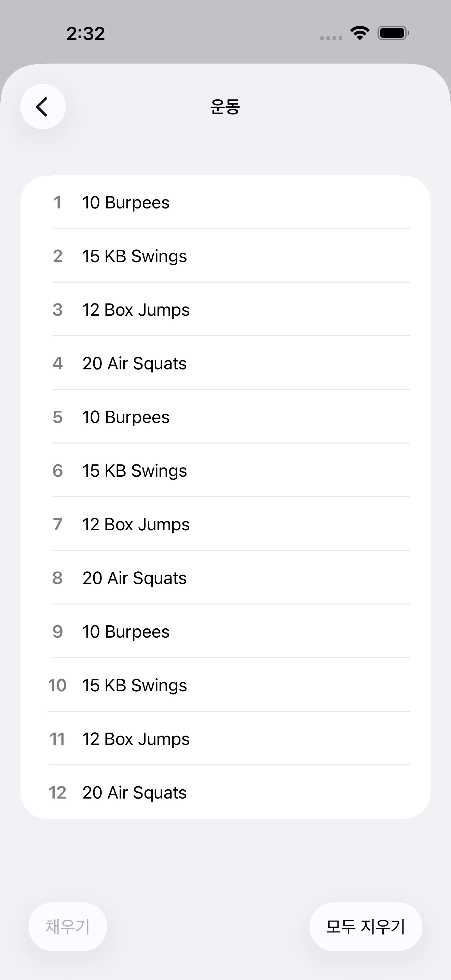Image resolution: width=451 pixels, height=980 pixels.
Task: Select row 10, 15 KB Swings
Action: [225, 685]
